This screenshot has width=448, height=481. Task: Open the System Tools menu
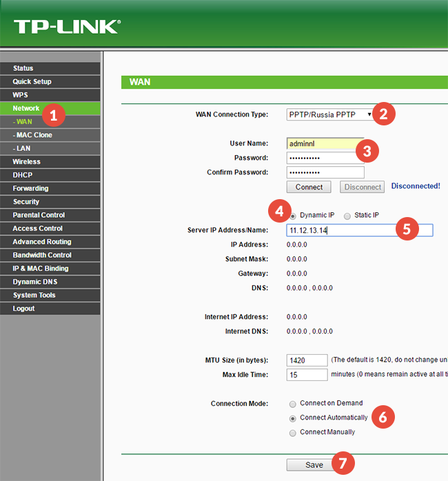click(x=34, y=296)
